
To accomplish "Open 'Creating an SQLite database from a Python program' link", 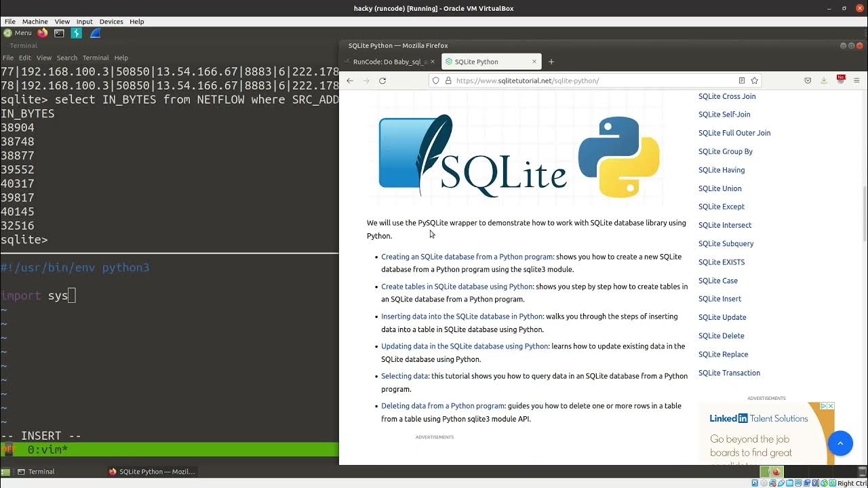I will click(467, 257).
